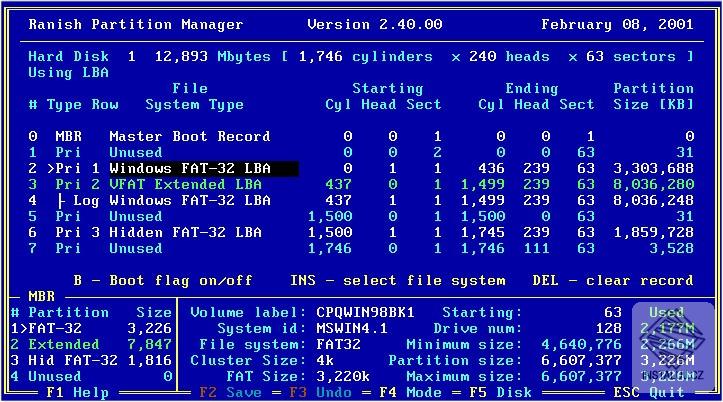Click the 'Partition Size [KB]' column header
Viewport: 723px width, 402px height.
click(653, 97)
